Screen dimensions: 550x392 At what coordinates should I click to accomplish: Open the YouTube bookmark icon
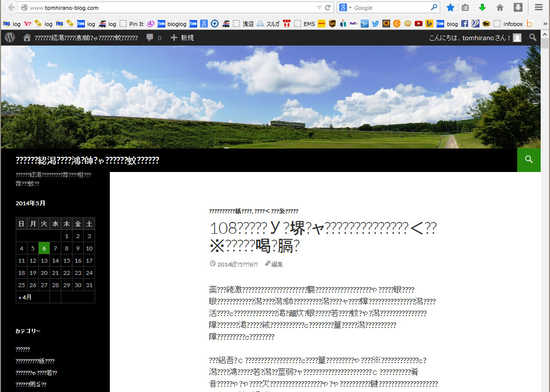coord(418,24)
